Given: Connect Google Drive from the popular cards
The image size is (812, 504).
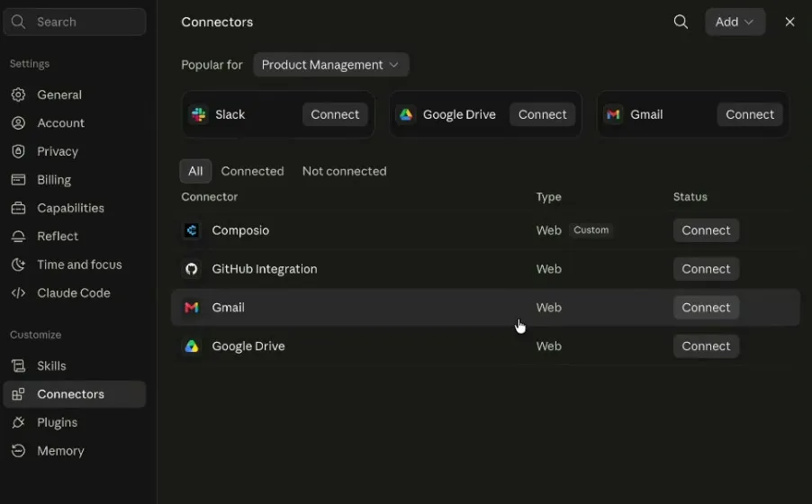Looking at the screenshot, I should tap(542, 114).
